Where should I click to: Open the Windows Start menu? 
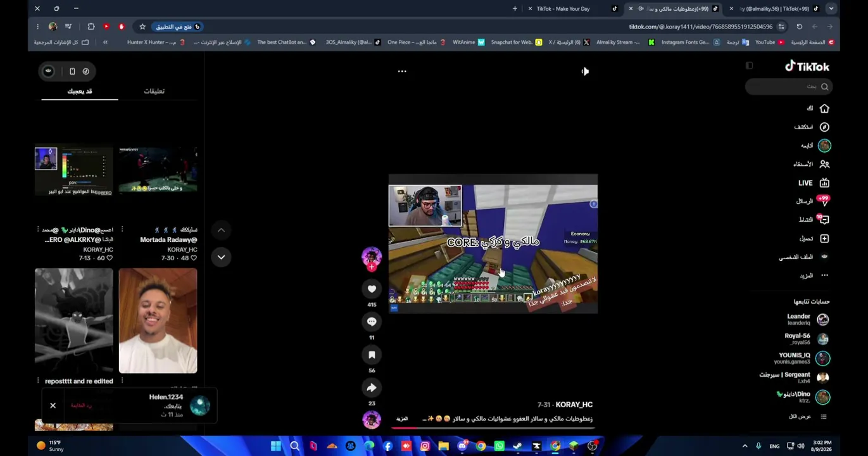pyautogui.click(x=276, y=446)
